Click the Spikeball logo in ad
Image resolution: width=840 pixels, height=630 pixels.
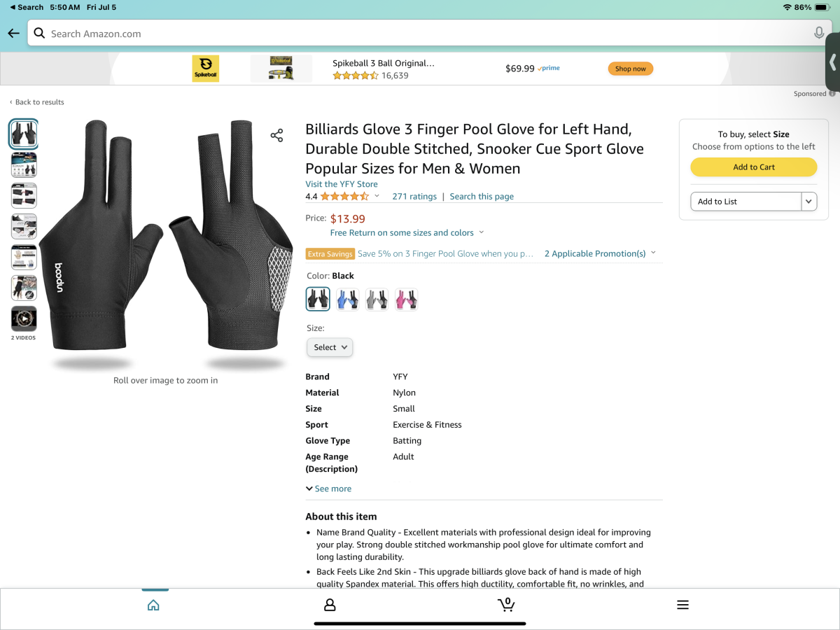(206, 69)
